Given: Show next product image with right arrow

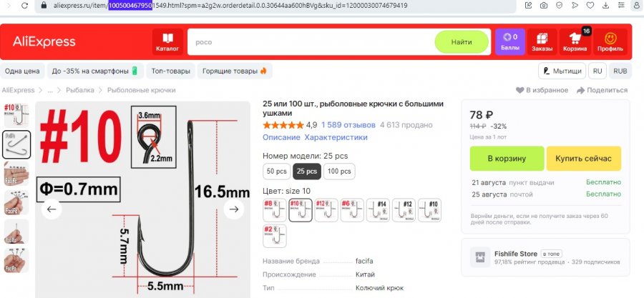Looking at the screenshot, I should click(234, 209).
